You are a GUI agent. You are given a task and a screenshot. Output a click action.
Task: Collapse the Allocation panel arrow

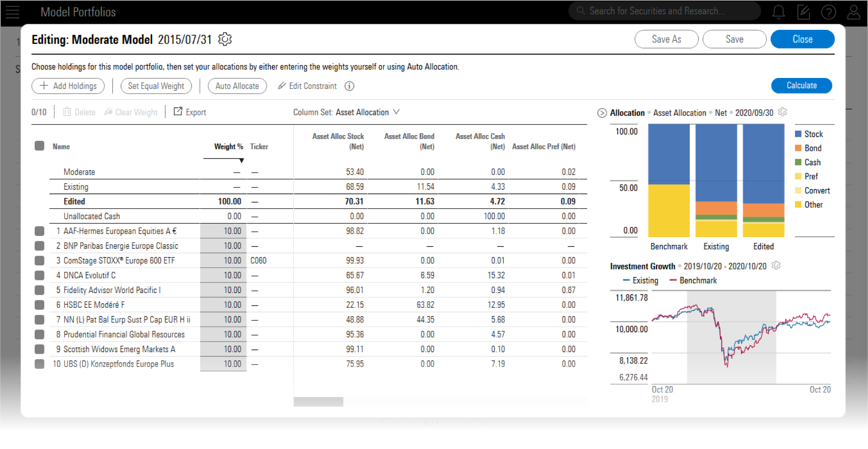(x=602, y=113)
